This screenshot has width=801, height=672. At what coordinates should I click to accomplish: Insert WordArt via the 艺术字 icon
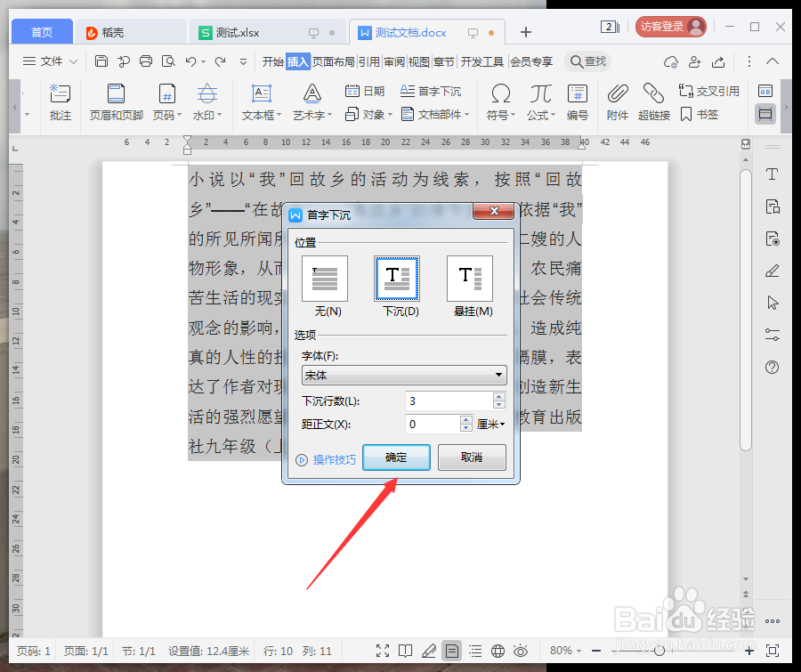coord(311,100)
